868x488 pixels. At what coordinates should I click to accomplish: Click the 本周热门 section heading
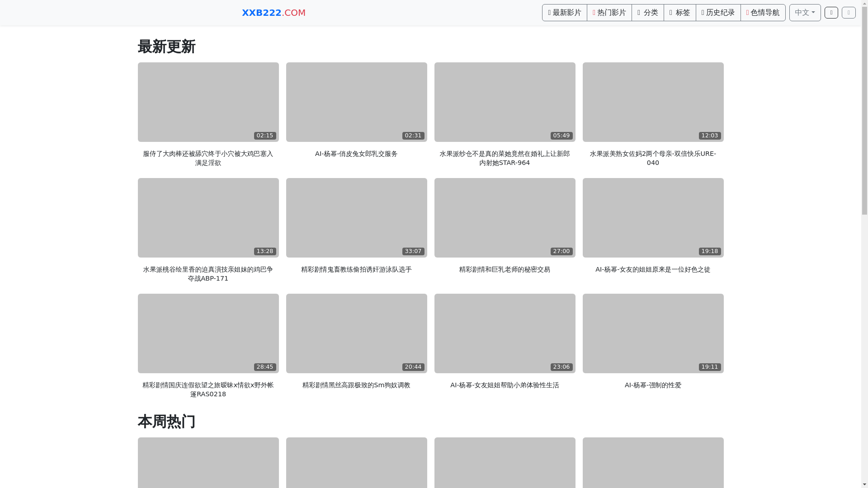[166, 422]
